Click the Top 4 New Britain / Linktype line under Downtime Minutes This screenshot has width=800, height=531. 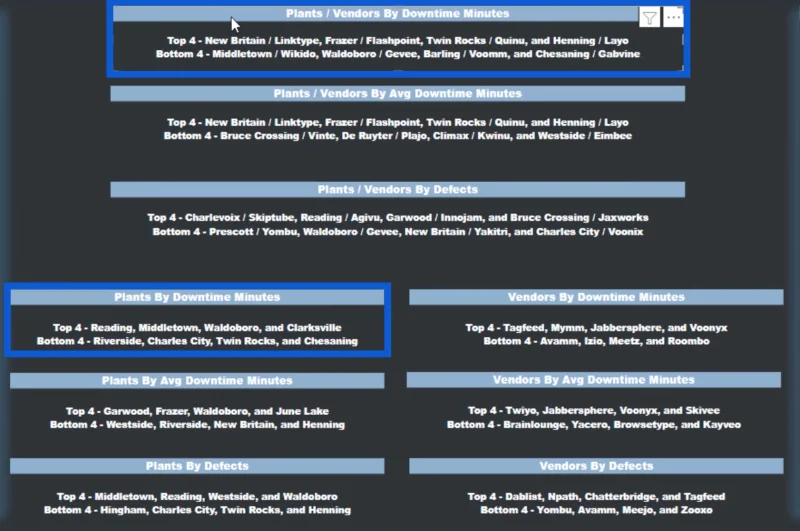(x=397, y=41)
